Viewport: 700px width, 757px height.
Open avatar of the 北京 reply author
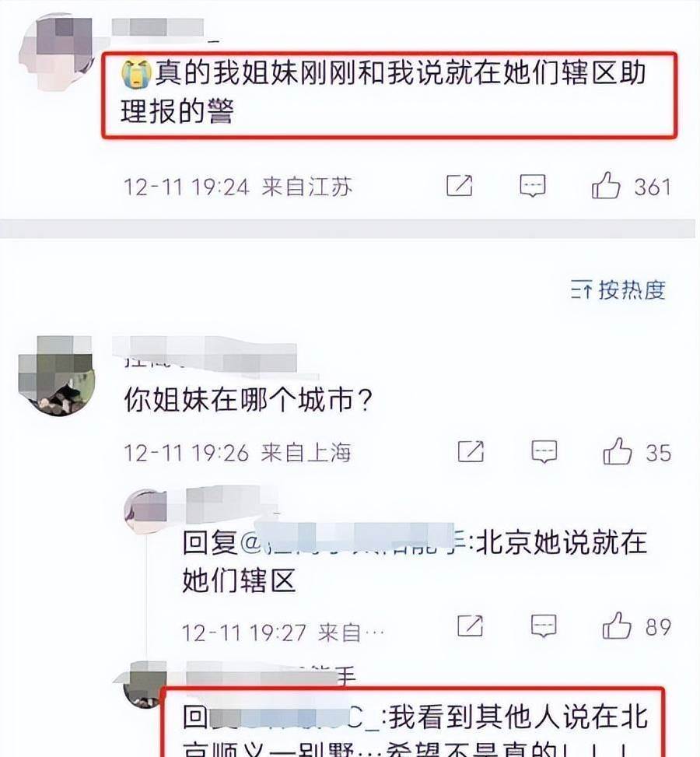pos(145,511)
